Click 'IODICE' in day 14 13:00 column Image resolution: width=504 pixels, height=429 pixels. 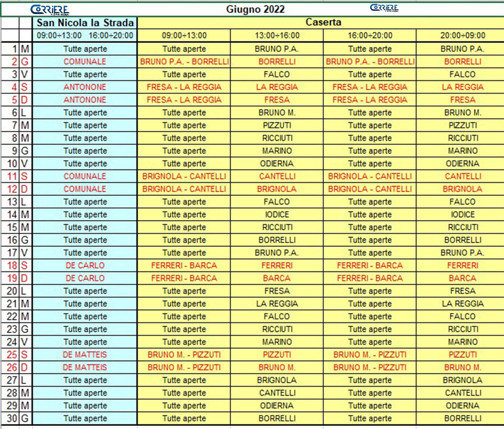[277, 214]
